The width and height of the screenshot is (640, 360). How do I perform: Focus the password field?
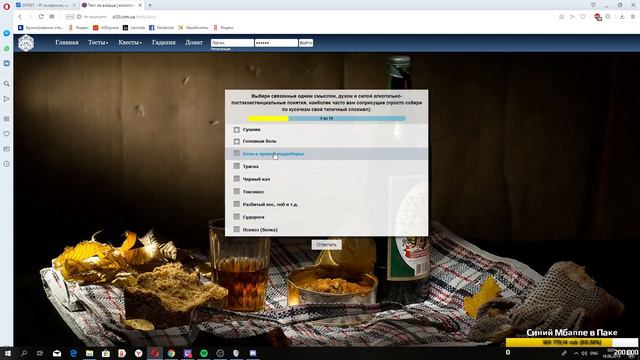[x=276, y=43]
